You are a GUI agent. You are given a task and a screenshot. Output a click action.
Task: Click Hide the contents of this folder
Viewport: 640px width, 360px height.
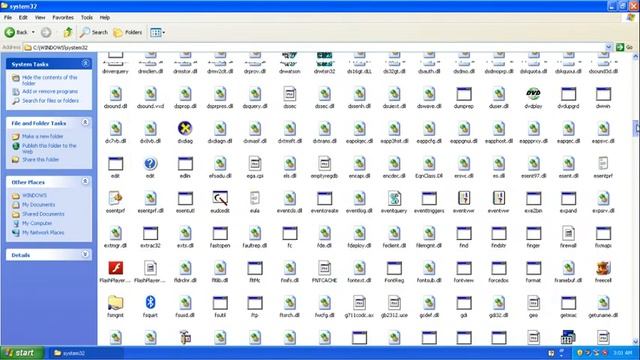[50, 80]
